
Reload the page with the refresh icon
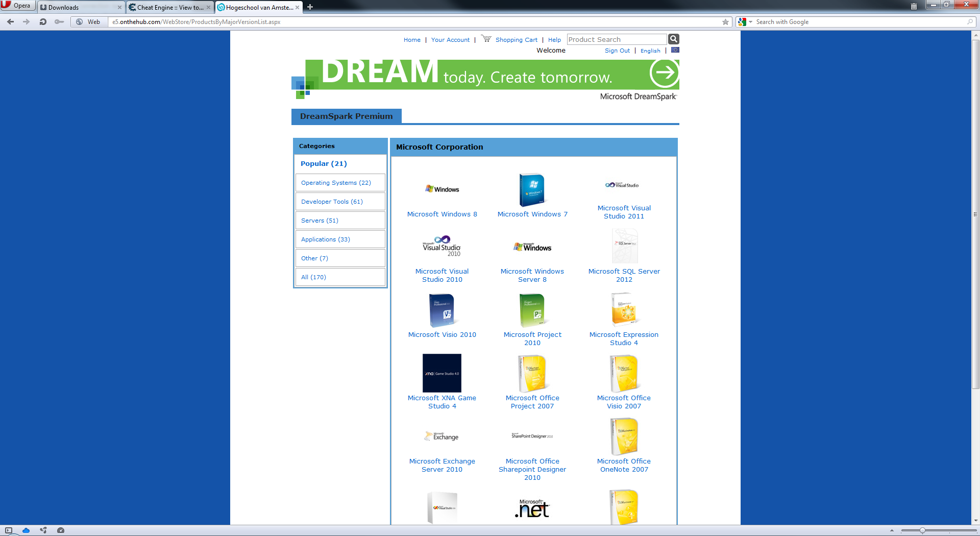(43, 22)
